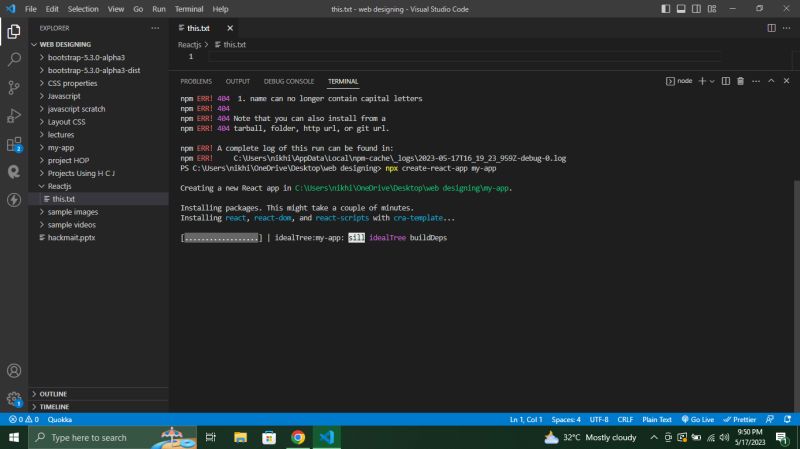Click Reactjs in the breadcrumb

[x=189, y=44]
